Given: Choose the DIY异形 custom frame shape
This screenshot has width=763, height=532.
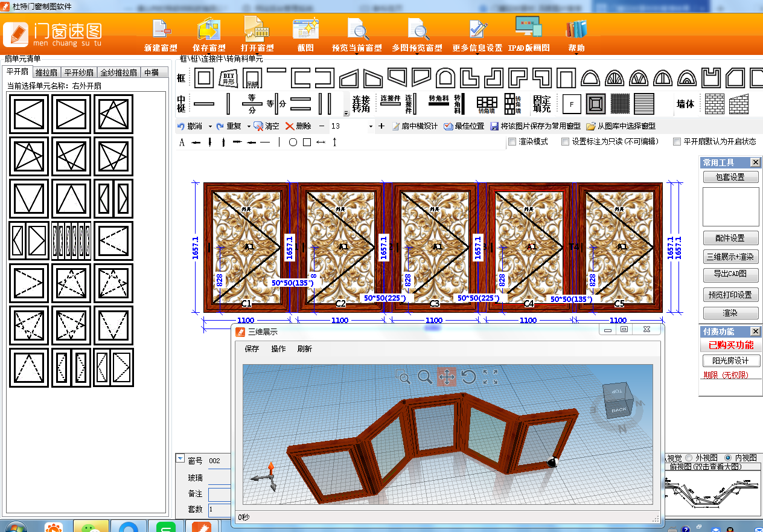Looking at the screenshot, I should point(228,78).
